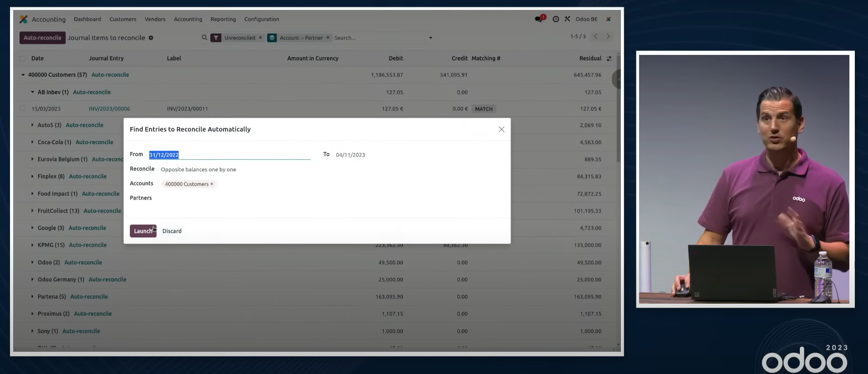Expand the Food Impact group
Image resolution: width=868 pixels, height=374 pixels.
pos(32,194)
